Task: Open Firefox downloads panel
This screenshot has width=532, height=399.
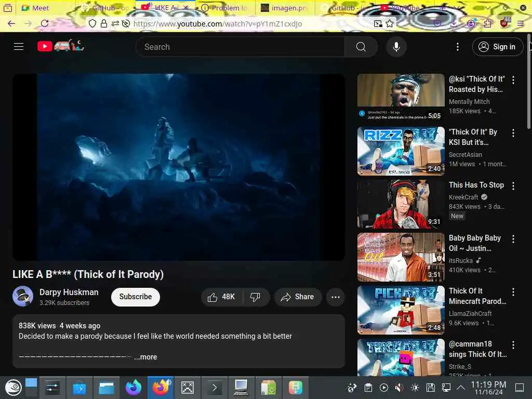Action: coord(454,23)
